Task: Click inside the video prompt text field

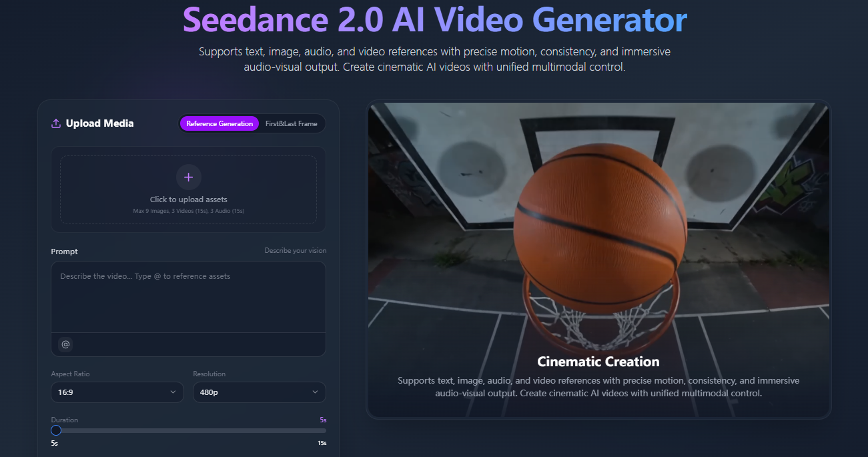Action: point(189,297)
